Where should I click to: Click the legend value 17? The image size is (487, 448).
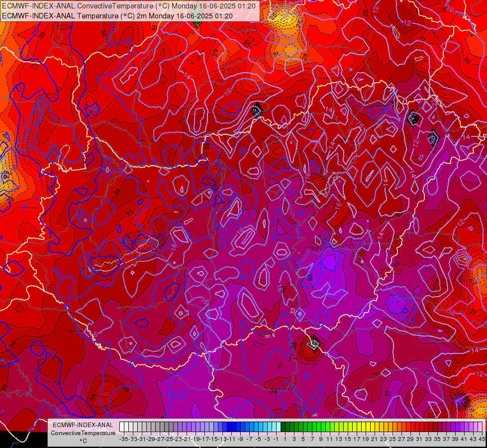pyautogui.click(x=356, y=439)
